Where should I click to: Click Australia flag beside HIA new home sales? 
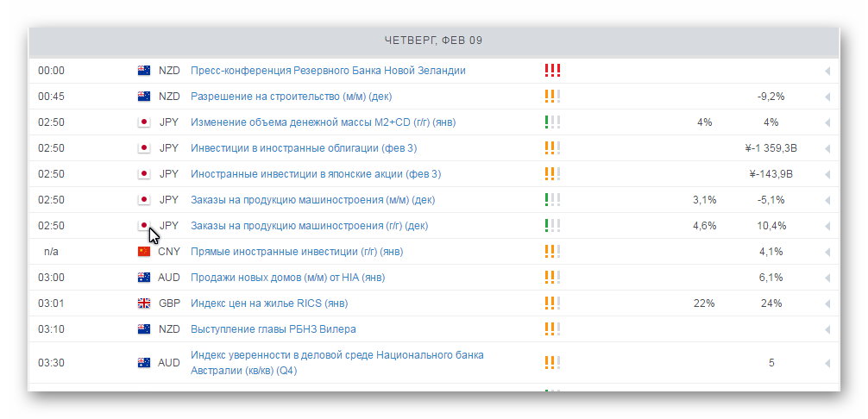(x=144, y=278)
